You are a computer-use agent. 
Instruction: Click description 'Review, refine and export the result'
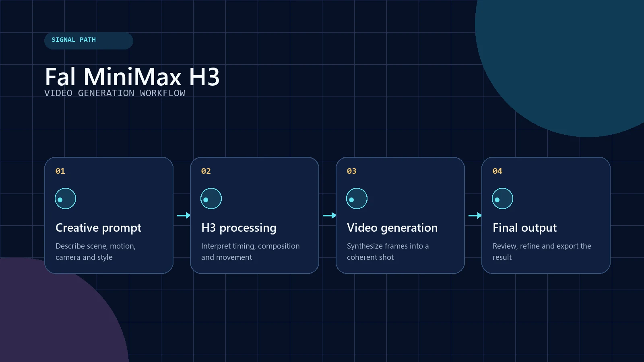click(542, 251)
